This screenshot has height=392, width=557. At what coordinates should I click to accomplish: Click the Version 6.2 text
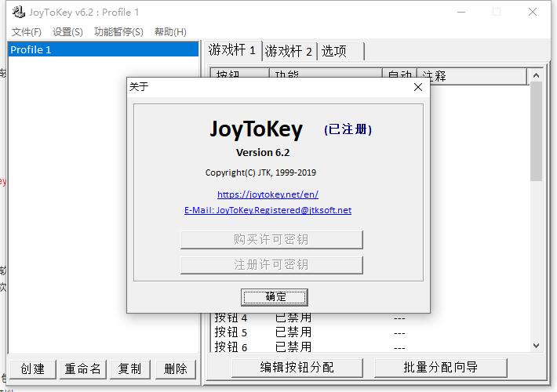(x=263, y=153)
